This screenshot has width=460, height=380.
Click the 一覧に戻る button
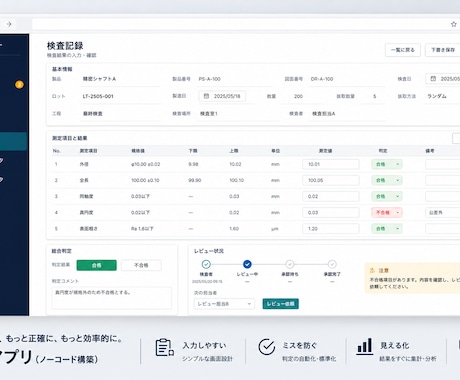tap(403, 50)
